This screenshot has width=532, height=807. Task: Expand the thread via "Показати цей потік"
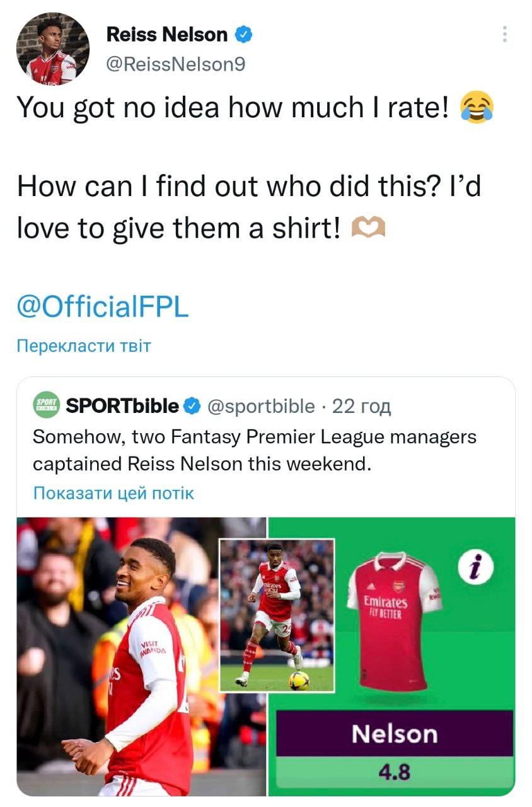click(113, 493)
